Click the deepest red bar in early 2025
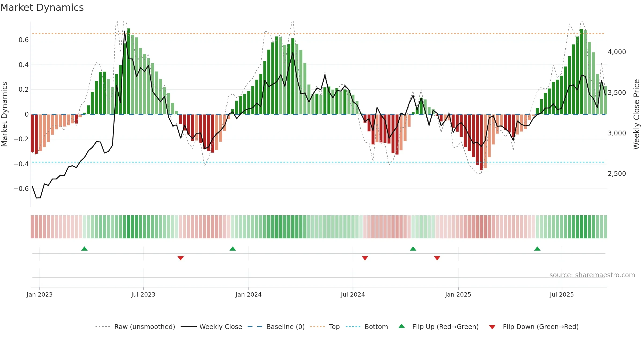Viewport: 644px width, 362px height. point(481,142)
